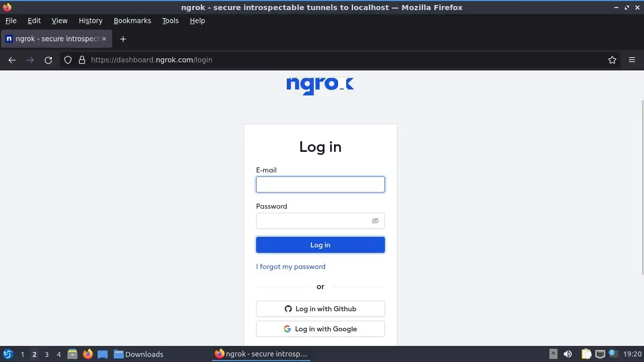Open the network tray icon

(600, 354)
